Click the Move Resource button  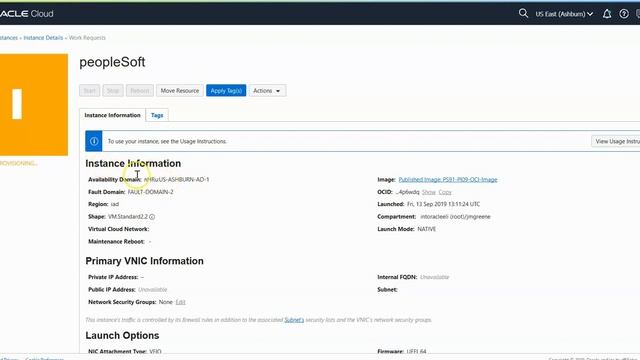[180, 91]
